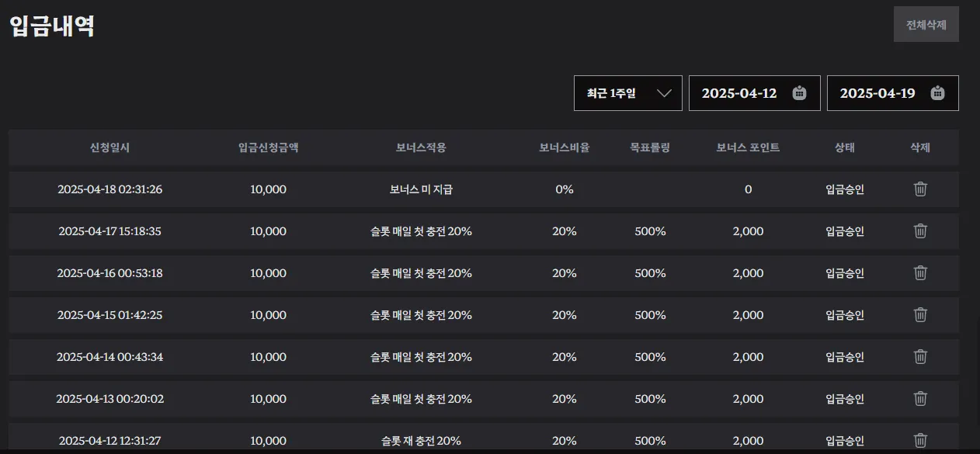Delete the 2025-04-18 02:31:26 deposit record
The height and width of the screenshot is (454, 980).
coord(920,189)
